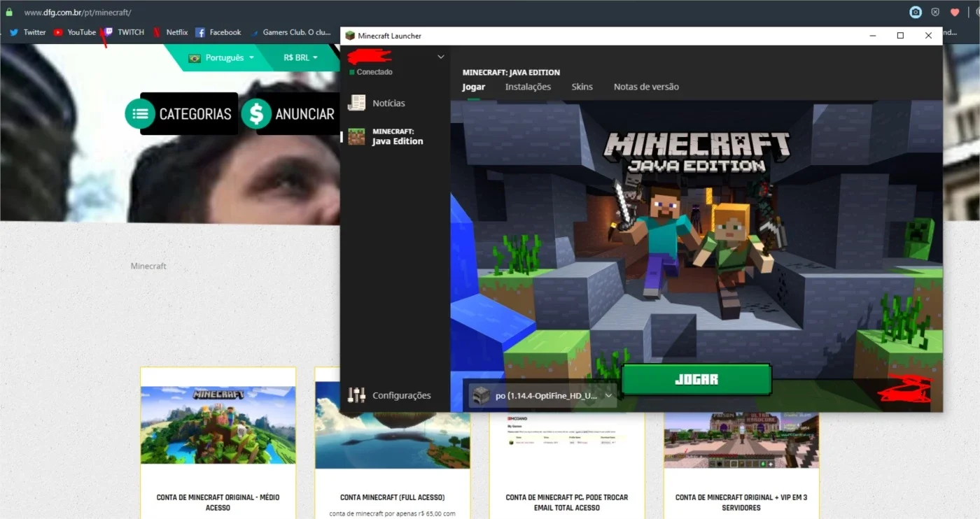Click the green padlock site security icon
The image size is (980, 519).
point(9,13)
